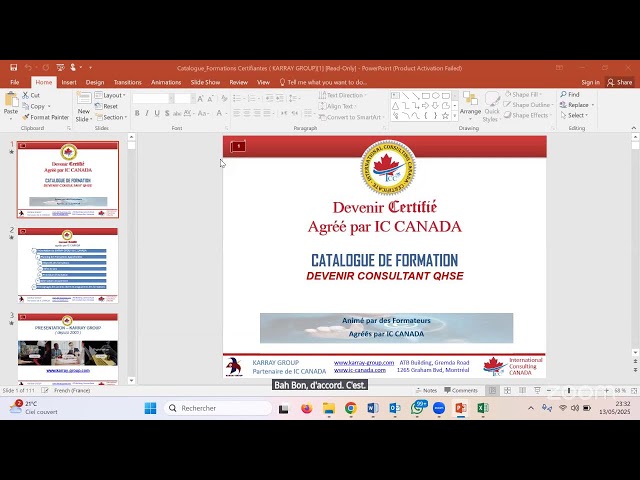Decrease list indent level
The image size is (640, 480).
pos(269,99)
